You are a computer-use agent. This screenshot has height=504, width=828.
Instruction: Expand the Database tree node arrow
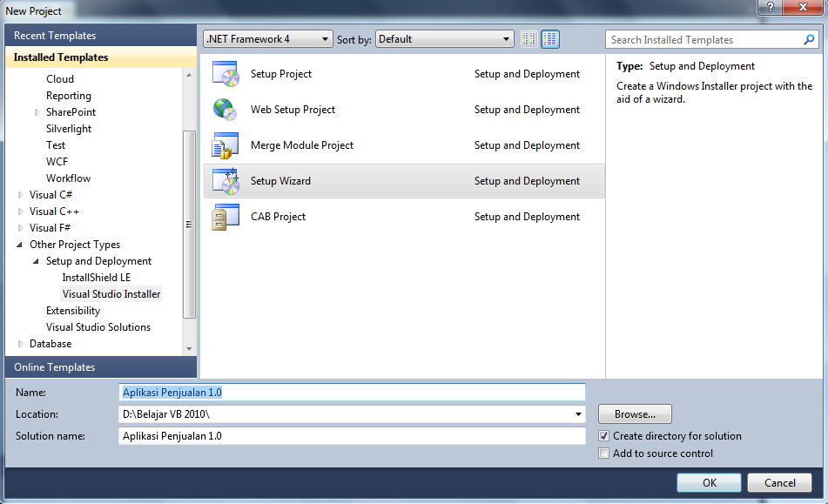click(21, 344)
